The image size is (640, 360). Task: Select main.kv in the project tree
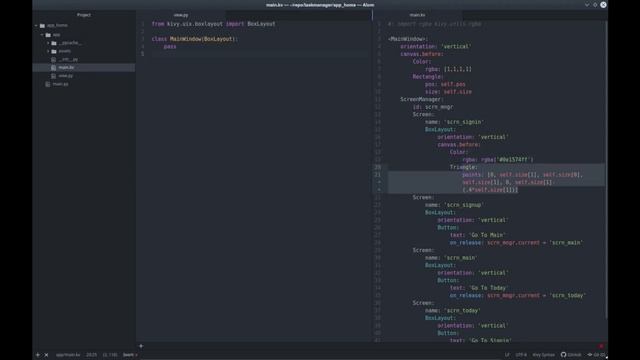(66, 68)
